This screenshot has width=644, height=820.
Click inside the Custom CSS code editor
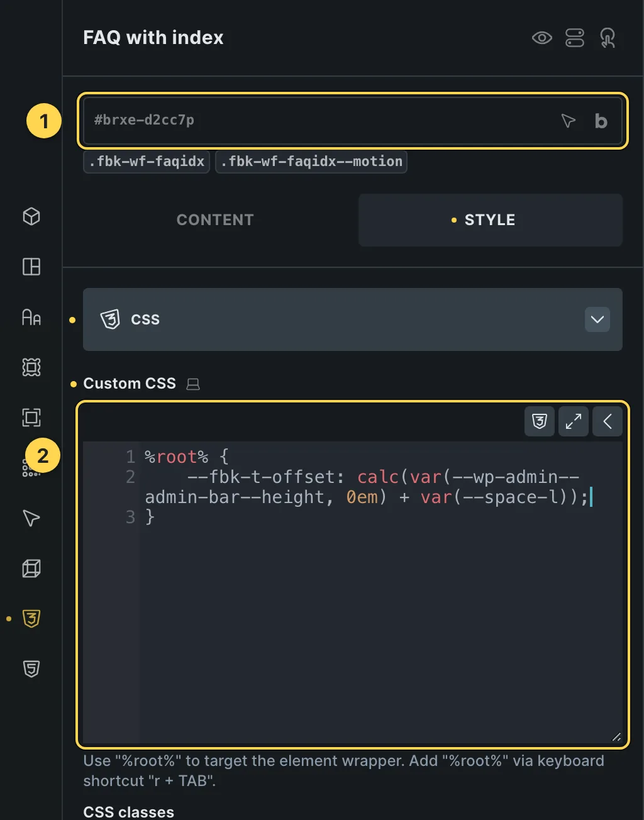coord(353,591)
